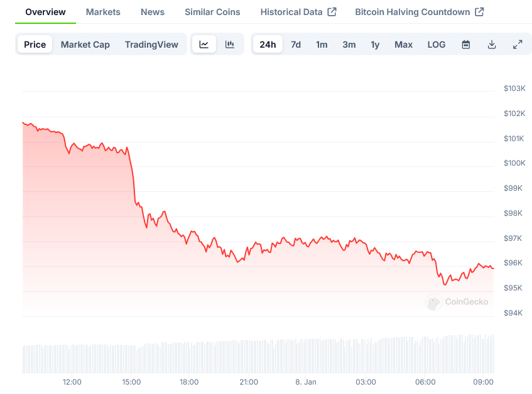Select the 24h time range
Image resolution: width=532 pixels, height=394 pixels.
click(268, 45)
